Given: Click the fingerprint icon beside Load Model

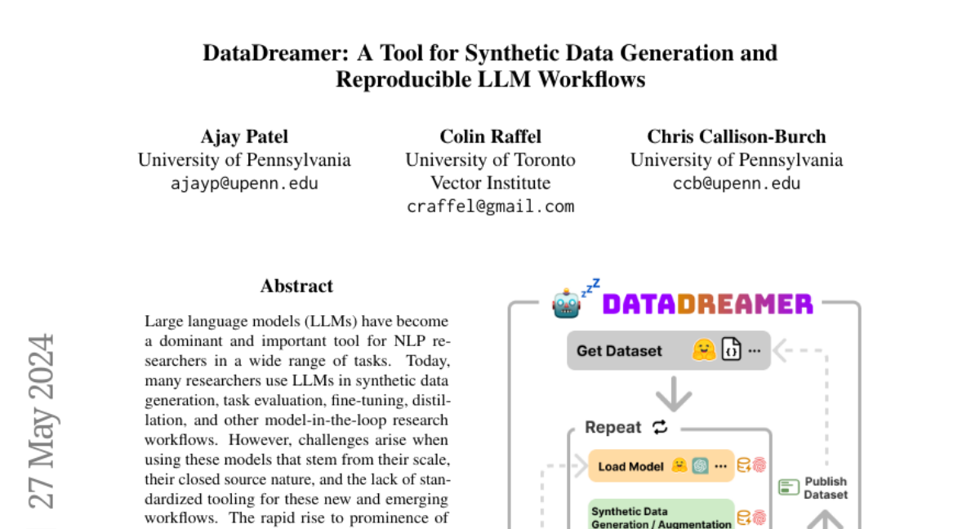Looking at the screenshot, I should 759,465.
